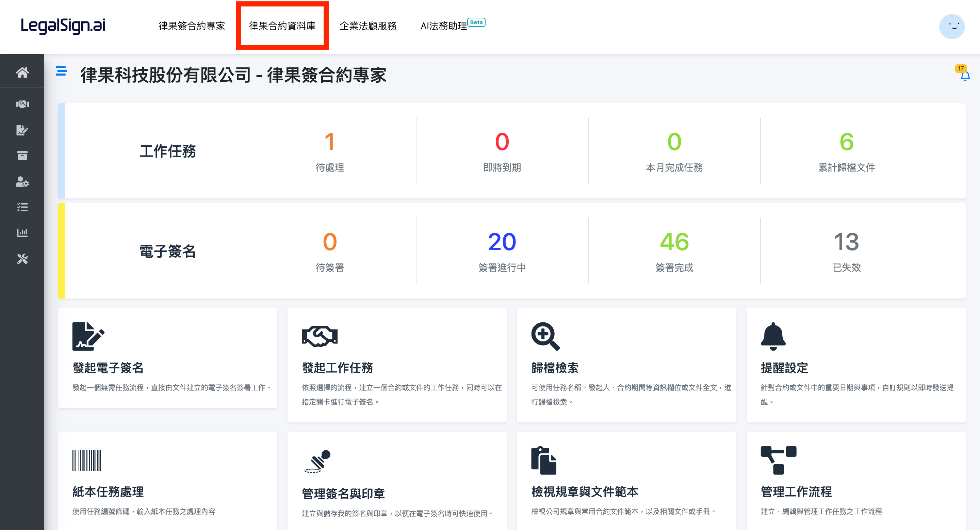Open the user settings icon in the sidebar
The width and height of the screenshot is (980, 530).
pyautogui.click(x=22, y=181)
